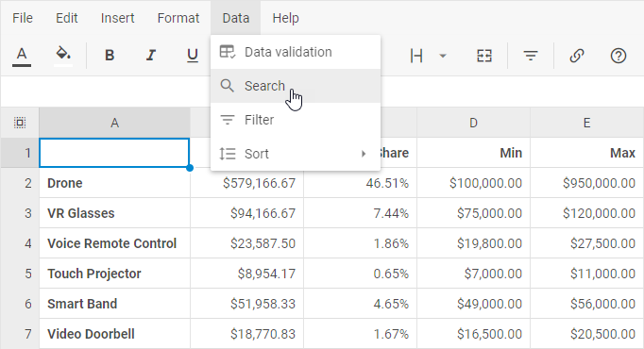
Task: Click the insert link icon
Action: 577,56
